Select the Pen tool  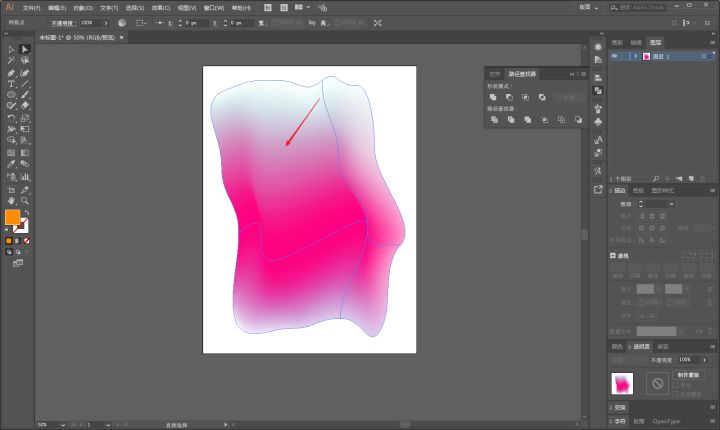coord(11,73)
